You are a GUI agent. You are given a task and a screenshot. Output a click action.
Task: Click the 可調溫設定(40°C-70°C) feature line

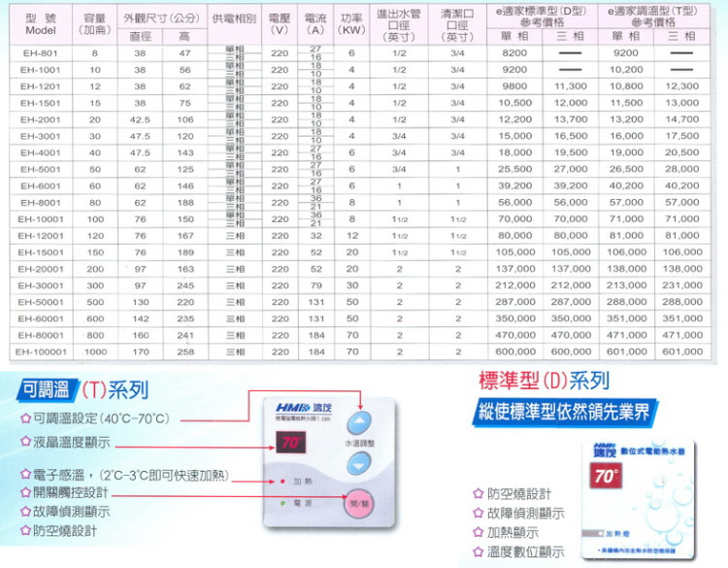click(95, 418)
